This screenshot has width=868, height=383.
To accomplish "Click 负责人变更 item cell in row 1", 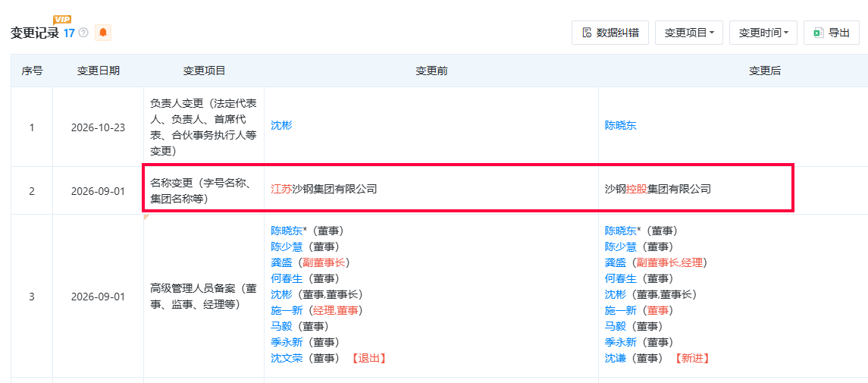I will coord(204,127).
